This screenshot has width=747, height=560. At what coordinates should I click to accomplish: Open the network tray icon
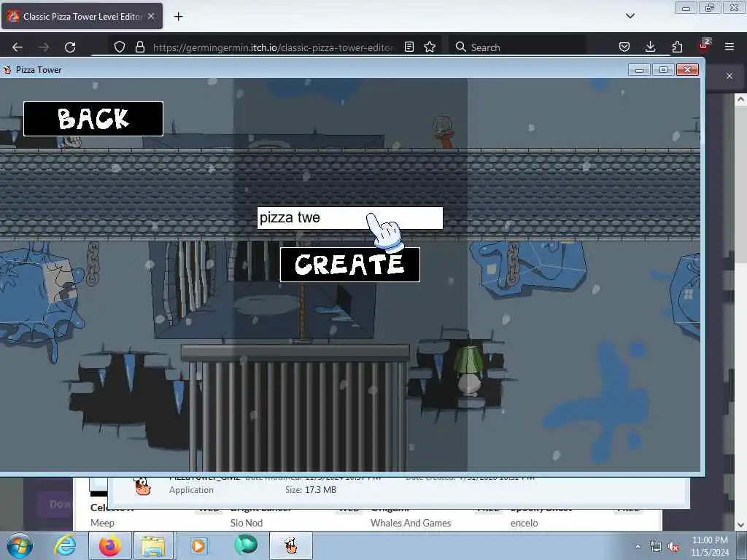click(x=656, y=547)
